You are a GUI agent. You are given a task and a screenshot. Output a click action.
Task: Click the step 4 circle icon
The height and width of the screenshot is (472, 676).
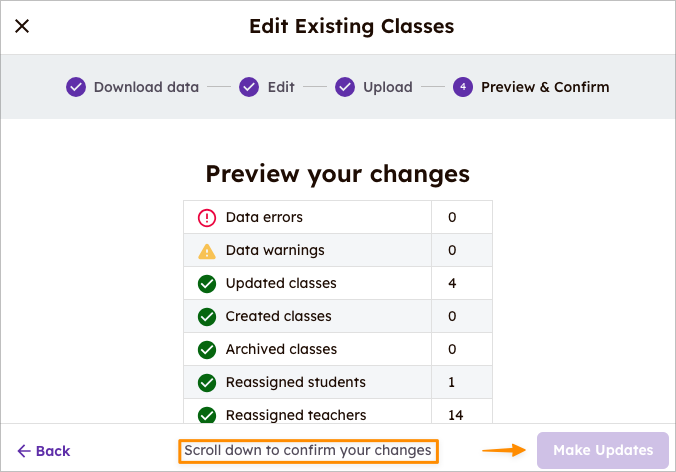463,87
